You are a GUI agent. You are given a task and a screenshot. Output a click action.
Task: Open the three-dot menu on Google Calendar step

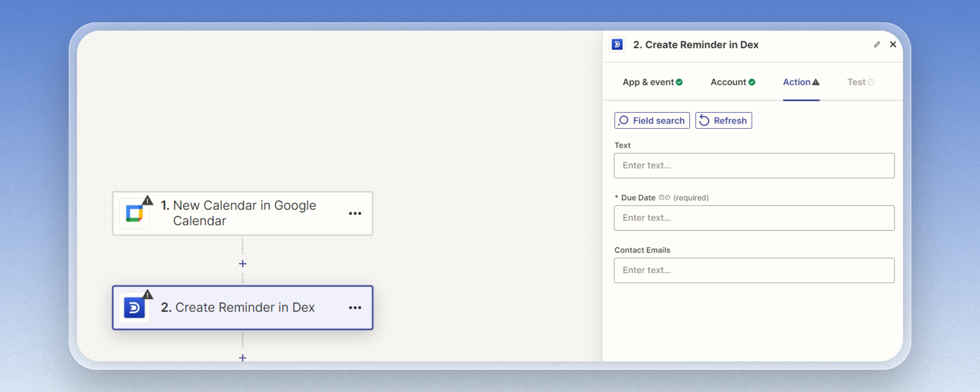[354, 214]
